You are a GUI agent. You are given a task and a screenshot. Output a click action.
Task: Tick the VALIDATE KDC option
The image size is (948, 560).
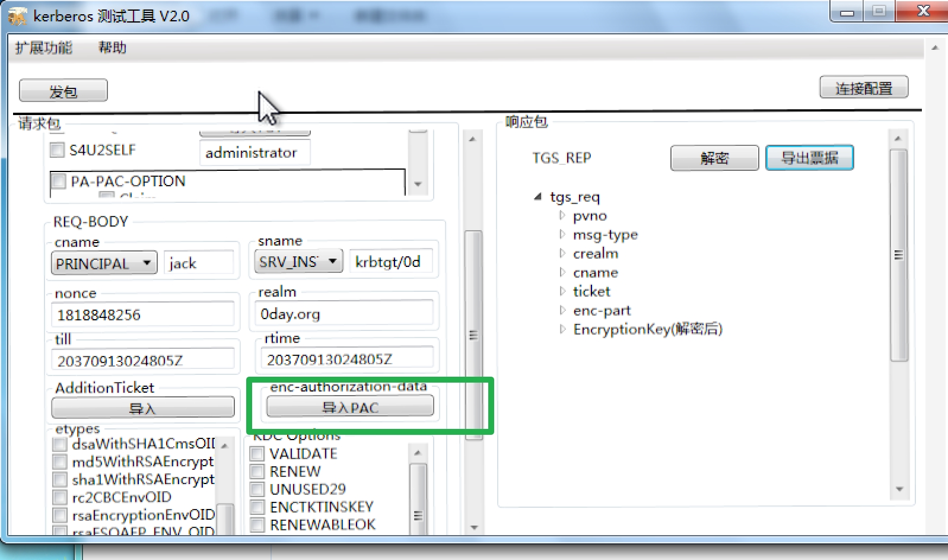(257, 454)
